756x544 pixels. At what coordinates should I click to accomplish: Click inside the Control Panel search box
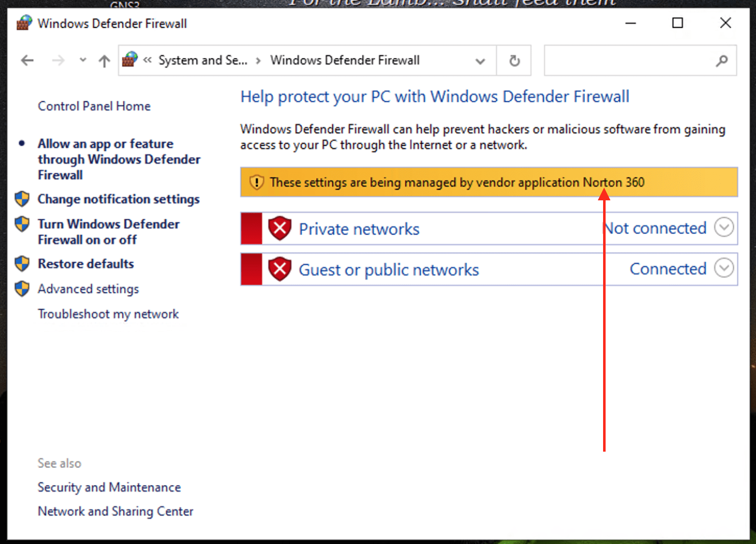click(628, 61)
